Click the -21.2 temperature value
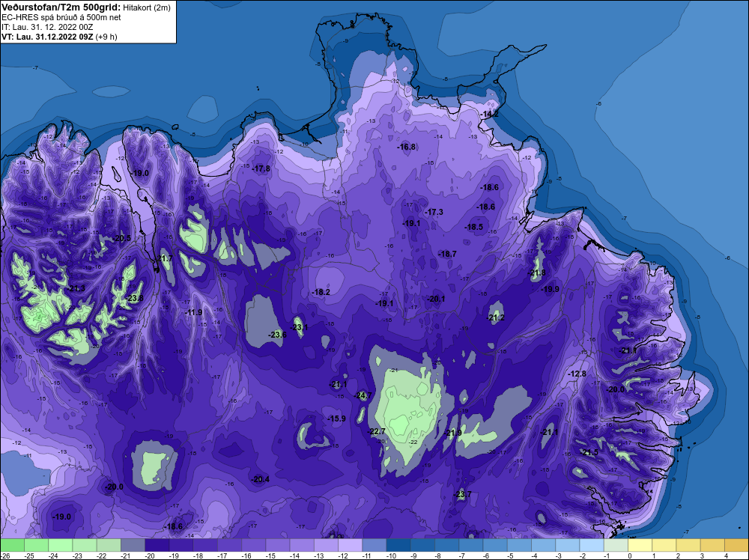 point(495,318)
